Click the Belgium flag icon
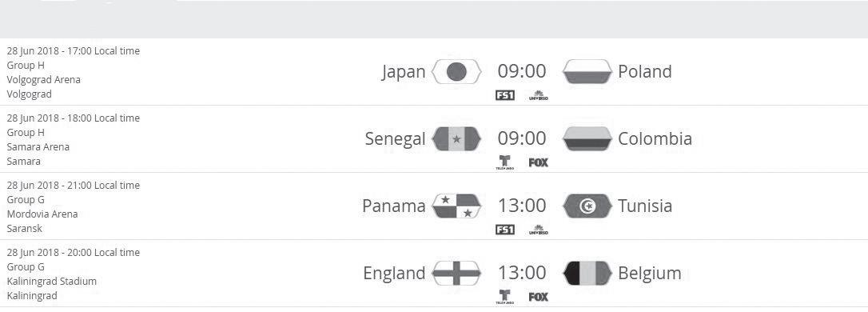 click(x=587, y=274)
